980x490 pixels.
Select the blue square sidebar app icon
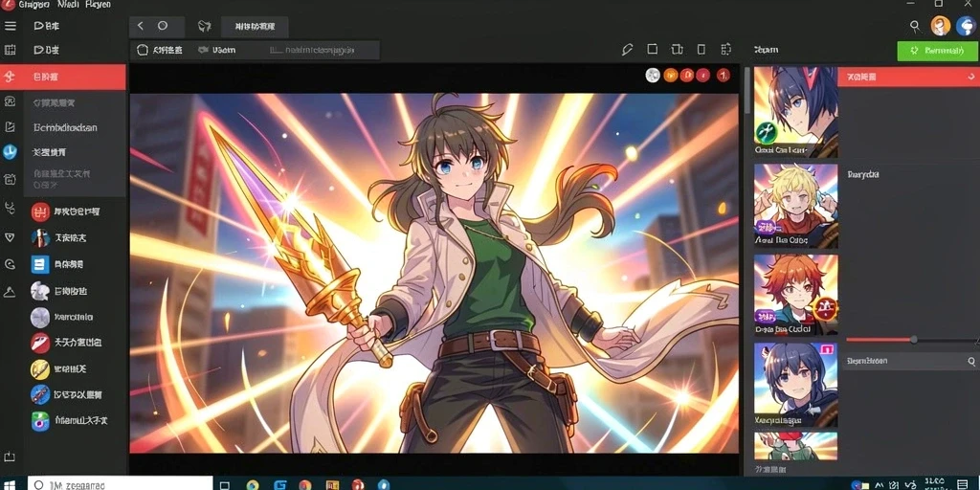coord(40,264)
